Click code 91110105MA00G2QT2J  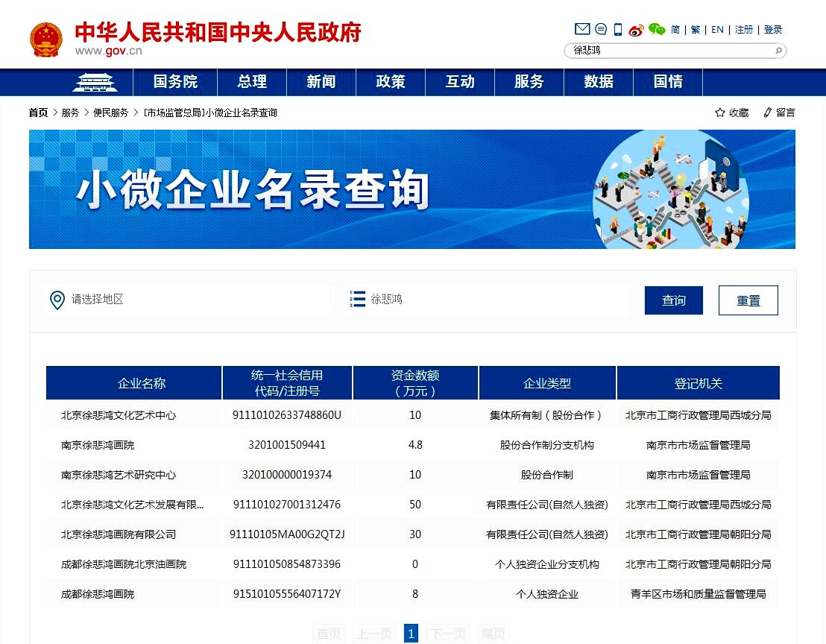[x=287, y=534]
